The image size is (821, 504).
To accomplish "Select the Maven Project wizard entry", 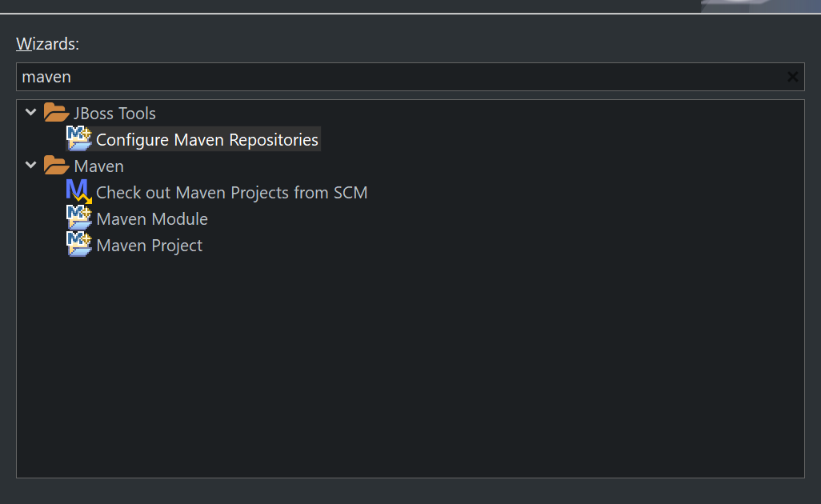I will [150, 245].
